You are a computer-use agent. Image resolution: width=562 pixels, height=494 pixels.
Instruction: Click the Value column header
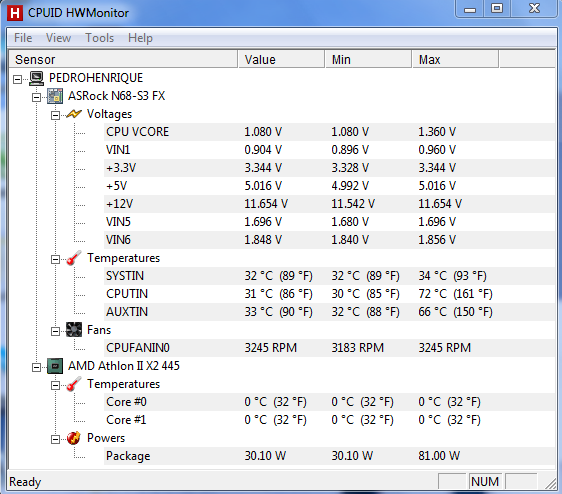(x=281, y=59)
